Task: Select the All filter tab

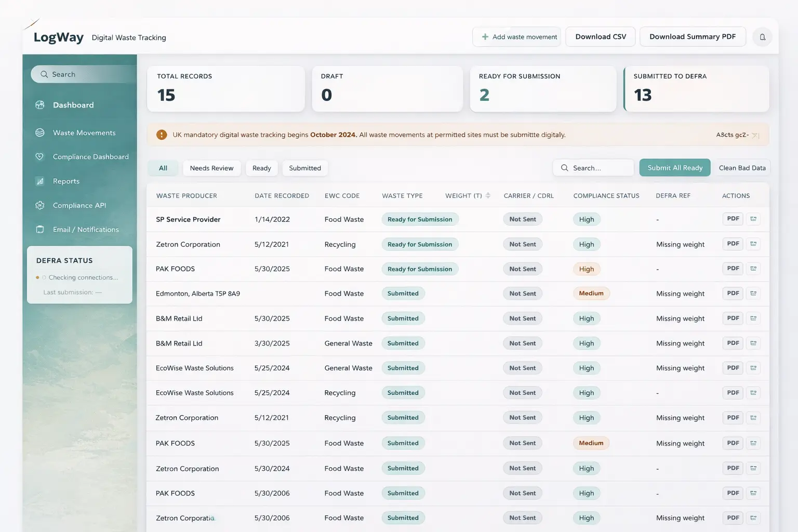Action: click(163, 168)
